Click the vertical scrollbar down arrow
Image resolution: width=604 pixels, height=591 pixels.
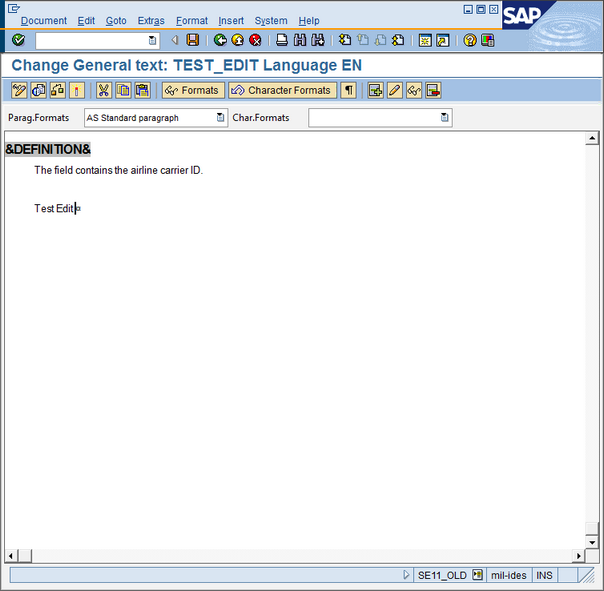pos(592,542)
